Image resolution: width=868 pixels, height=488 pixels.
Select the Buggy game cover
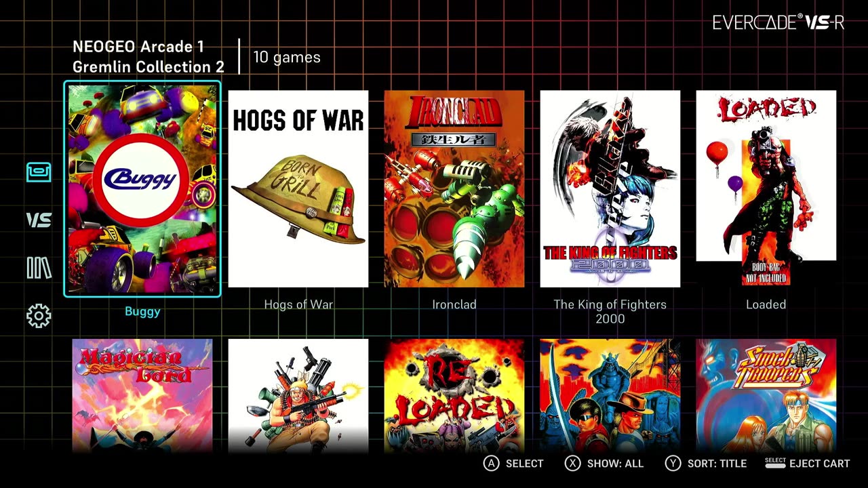click(x=142, y=189)
